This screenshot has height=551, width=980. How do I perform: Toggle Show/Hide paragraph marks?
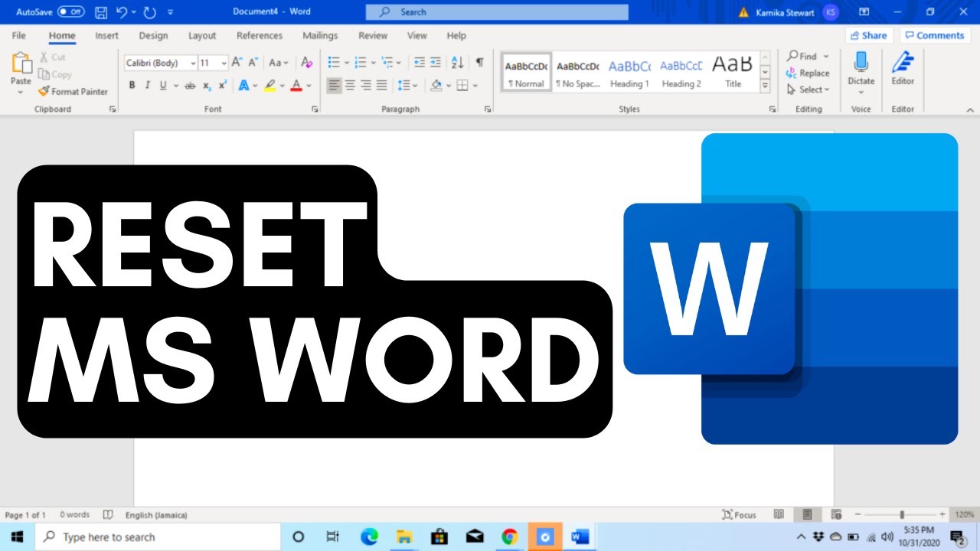pos(480,63)
